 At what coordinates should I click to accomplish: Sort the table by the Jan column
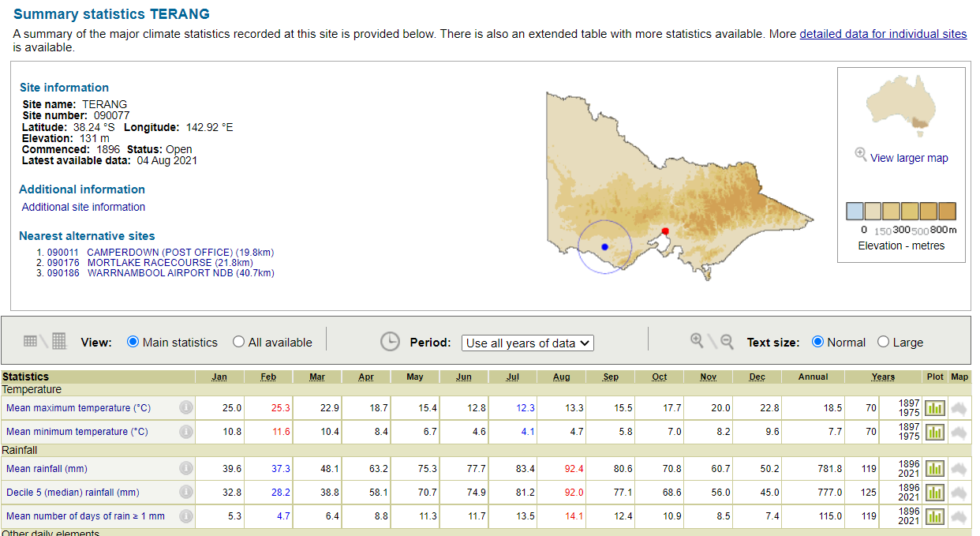[x=219, y=377]
